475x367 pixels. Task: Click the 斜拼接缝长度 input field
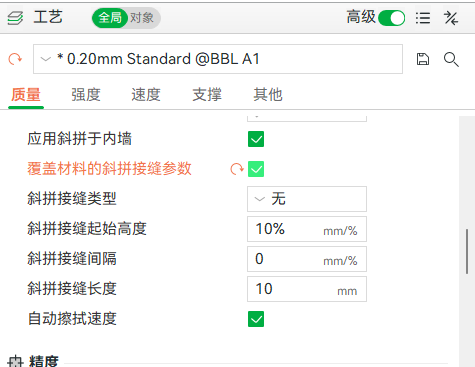307,289
